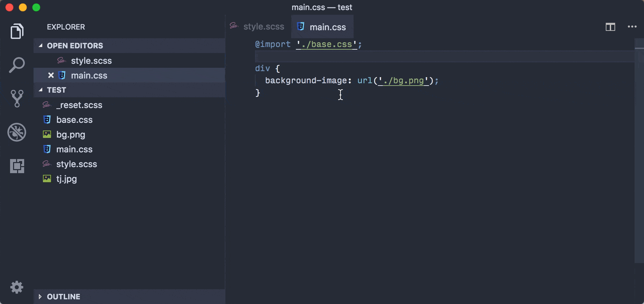Click the image icon next to bg.png
Screen dimensions: 644x304
[x=47, y=135]
